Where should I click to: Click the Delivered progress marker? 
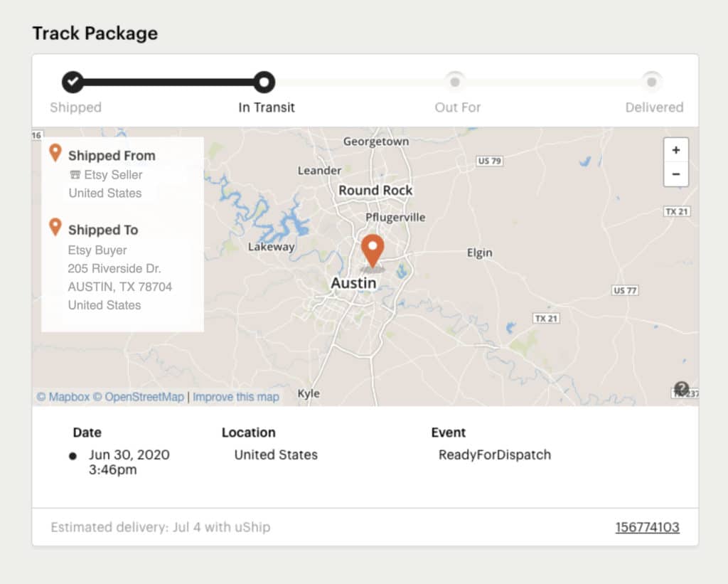coord(652,83)
